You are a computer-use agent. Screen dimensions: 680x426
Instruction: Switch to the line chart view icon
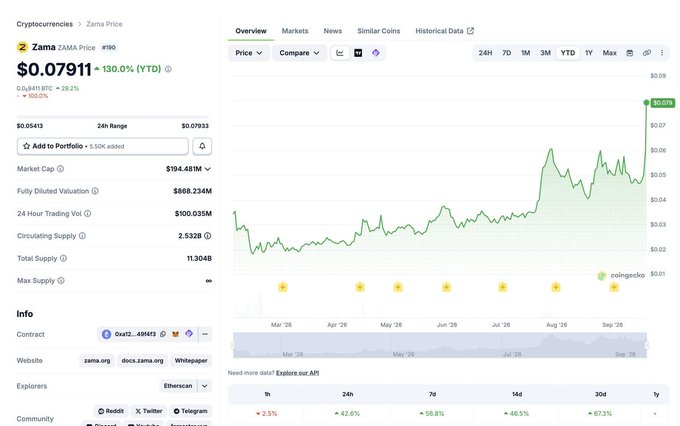[340, 53]
